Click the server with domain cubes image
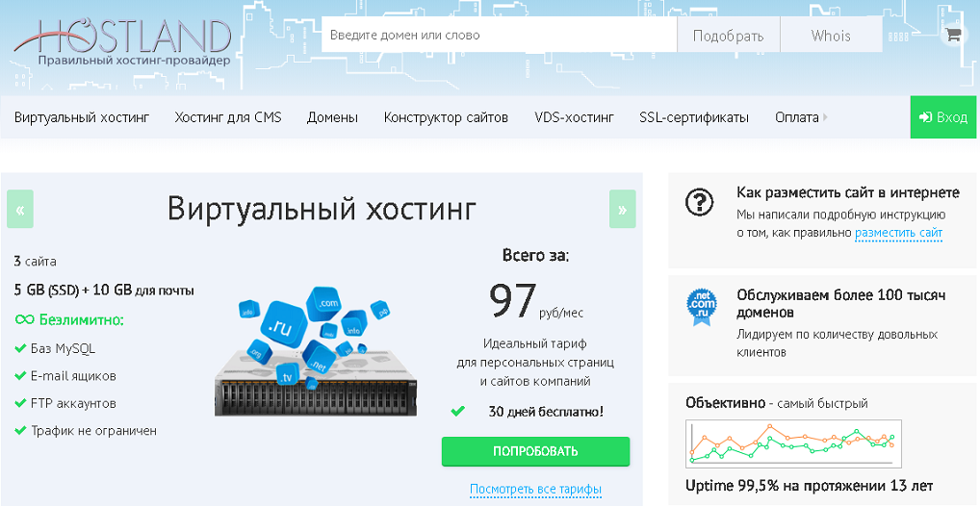The image size is (980, 506). point(317,351)
